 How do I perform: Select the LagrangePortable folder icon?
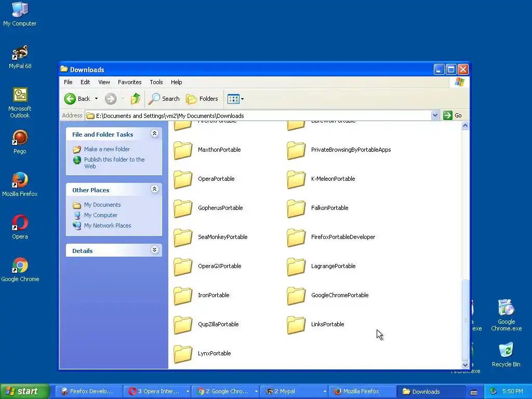[296, 267]
